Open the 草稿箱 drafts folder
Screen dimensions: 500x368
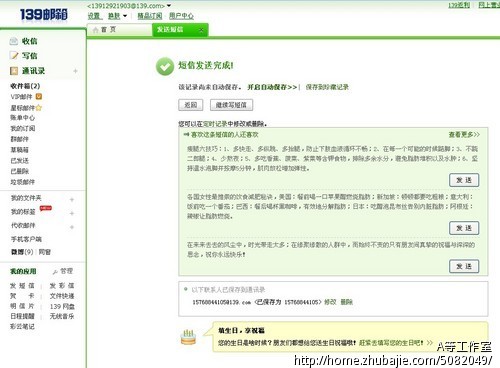[x=19, y=150]
